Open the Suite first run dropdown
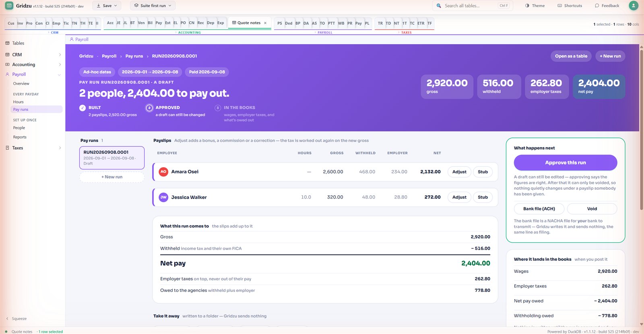 tap(153, 6)
